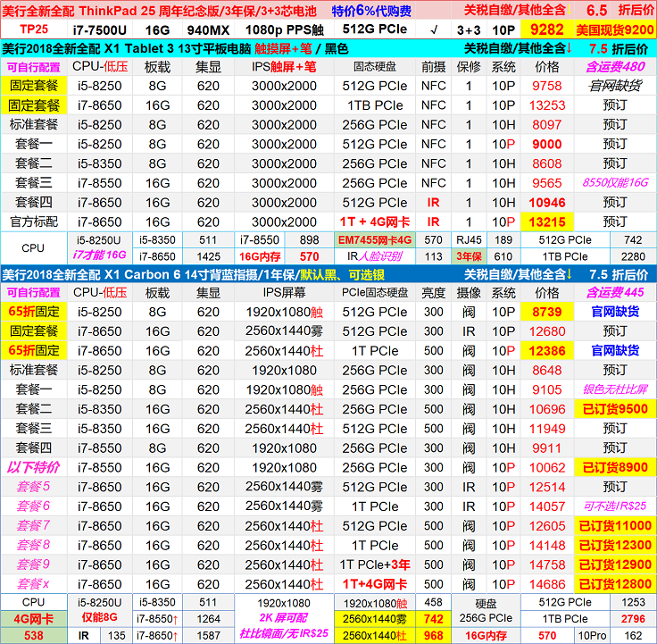Click the "IPS触屏+笔" column header
657x644 pixels.
(284, 67)
